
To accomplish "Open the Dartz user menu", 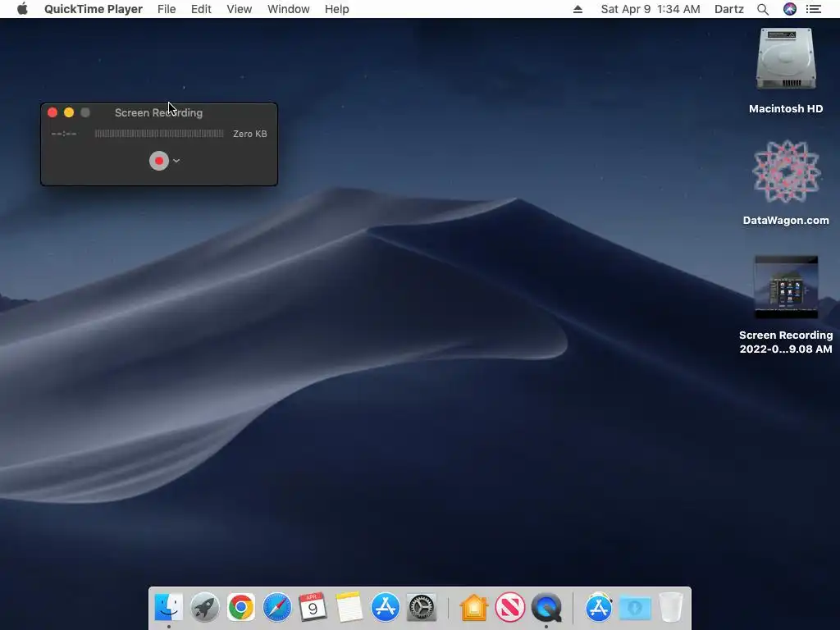I will [x=728, y=9].
